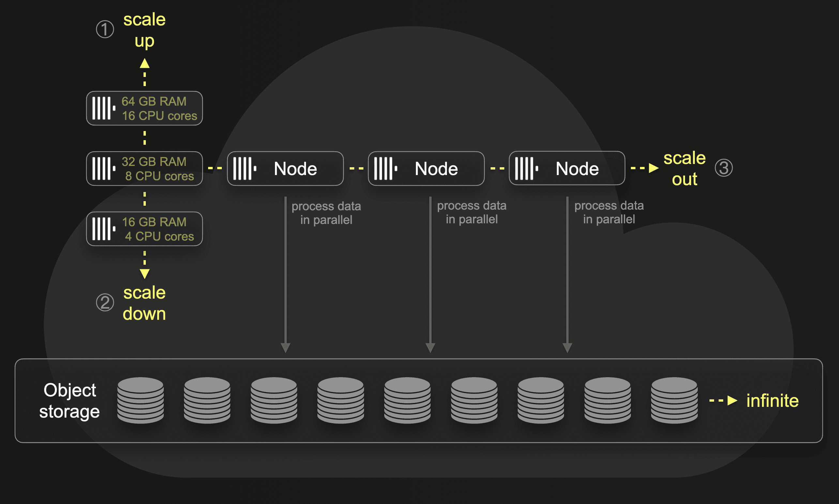Viewport: 839px width, 504px height.
Task: Click the yellow arrowhead pointing to scale out
Action: (x=654, y=168)
